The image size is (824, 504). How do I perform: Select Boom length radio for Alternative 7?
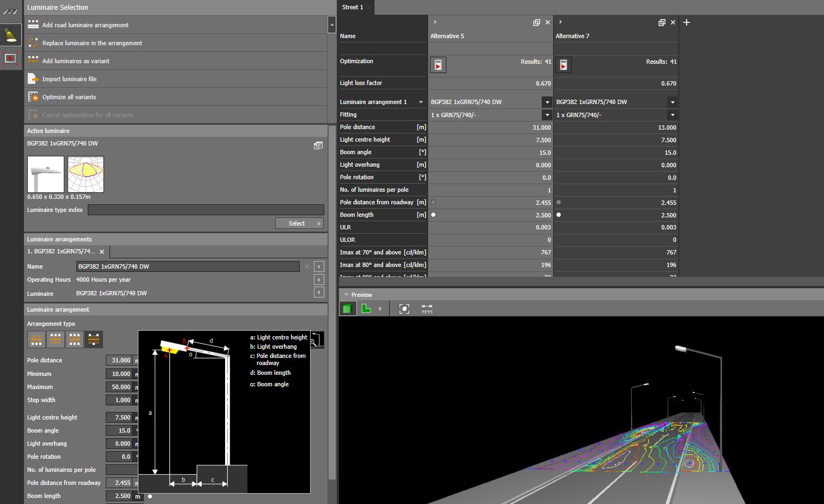click(x=559, y=215)
